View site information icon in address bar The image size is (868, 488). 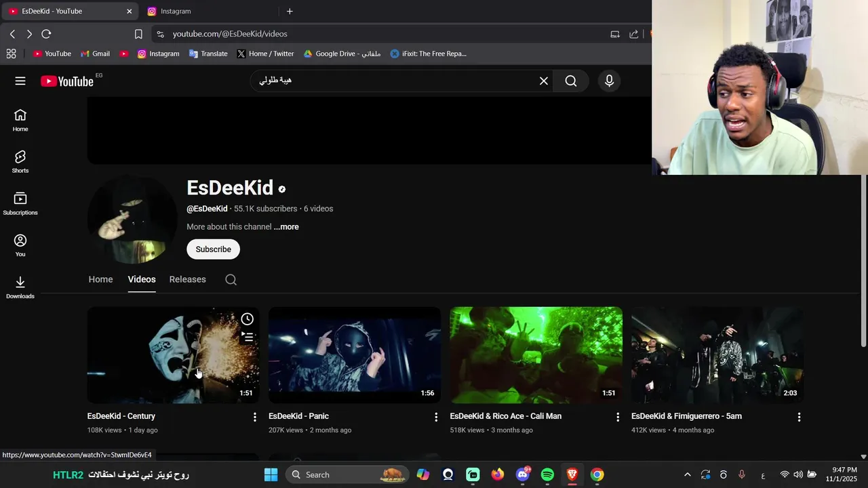click(160, 34)
